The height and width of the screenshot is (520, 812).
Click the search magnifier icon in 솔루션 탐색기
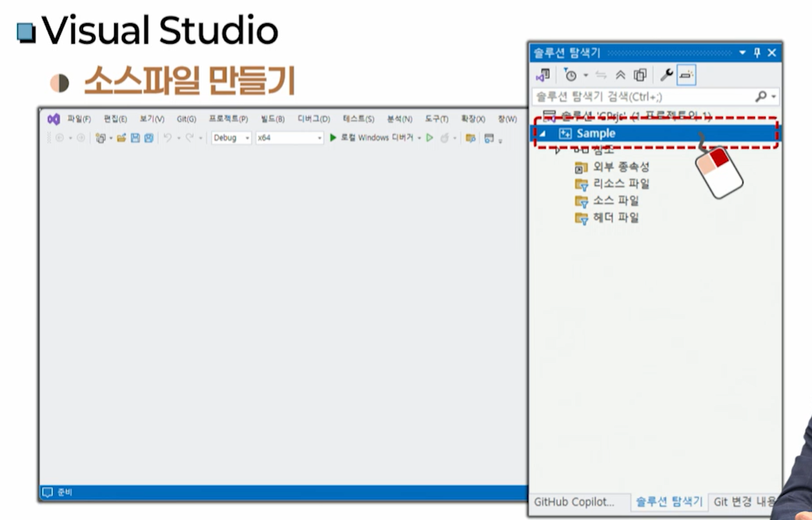pos(762,97)
